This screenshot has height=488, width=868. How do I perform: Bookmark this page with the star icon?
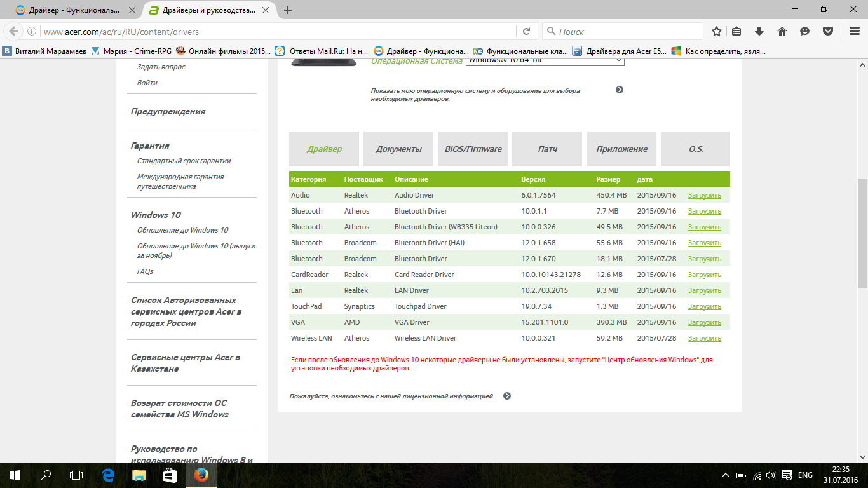[x=717, y=31]
